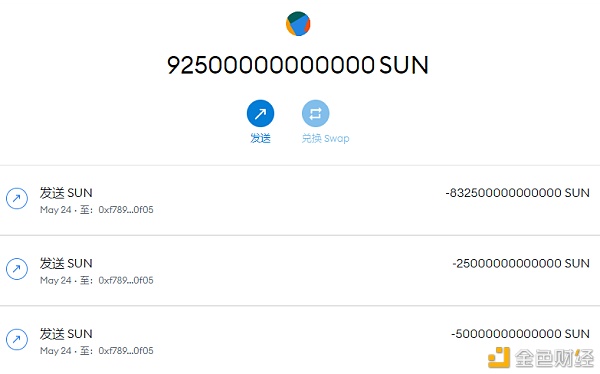Click the 金色财经 watermark text

[554, 358]
